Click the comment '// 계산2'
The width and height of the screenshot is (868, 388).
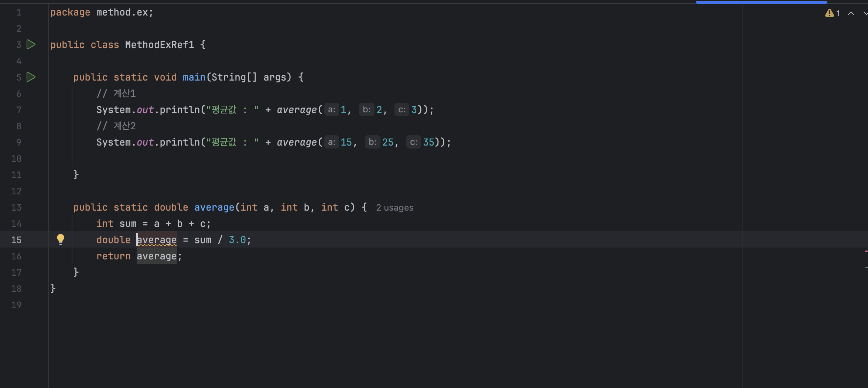click(116, 126)
